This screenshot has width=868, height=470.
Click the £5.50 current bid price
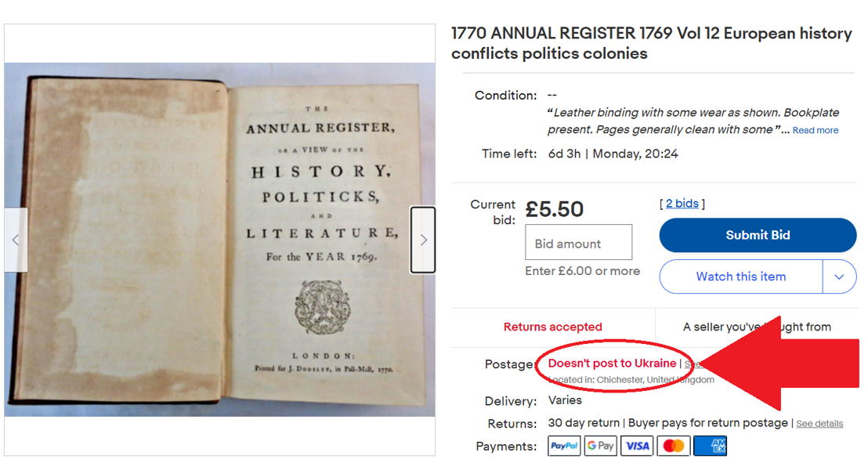pyautogui.click(x=555, y=209)
